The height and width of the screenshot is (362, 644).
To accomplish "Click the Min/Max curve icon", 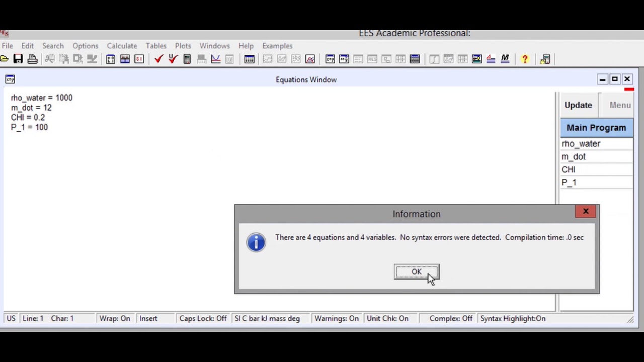I will point(216,59).
